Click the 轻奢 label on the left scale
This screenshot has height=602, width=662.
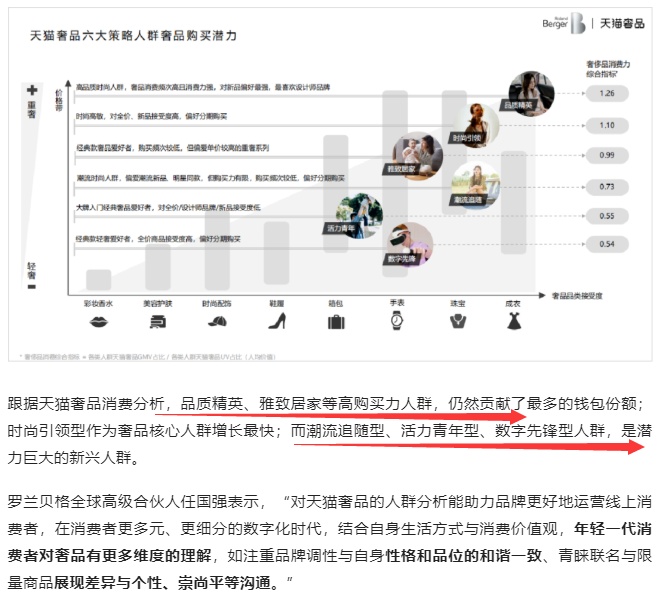tap(32, 271)
